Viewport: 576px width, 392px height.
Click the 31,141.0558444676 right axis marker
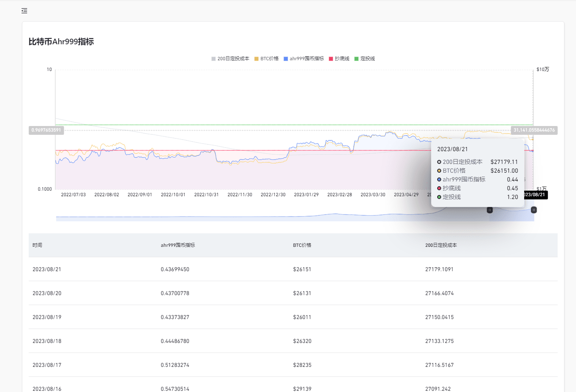(x=534, y=130)
